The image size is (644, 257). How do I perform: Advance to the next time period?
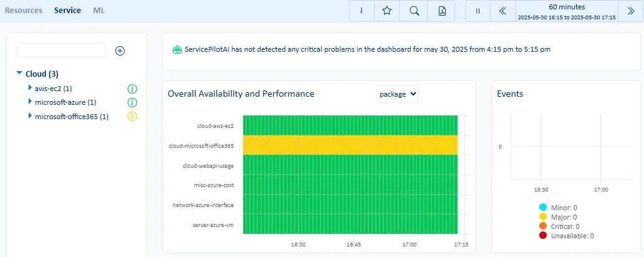631,11
